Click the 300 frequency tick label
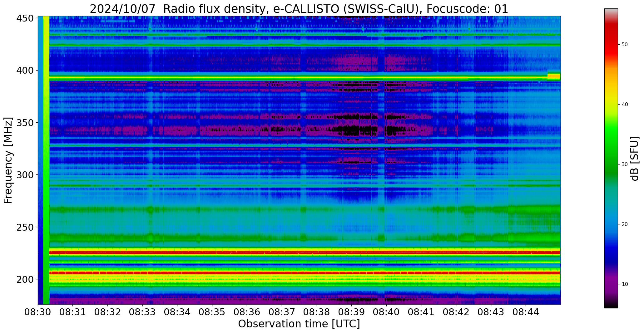The width and height of the screenshot is (644, 333). tap(25, 175)
